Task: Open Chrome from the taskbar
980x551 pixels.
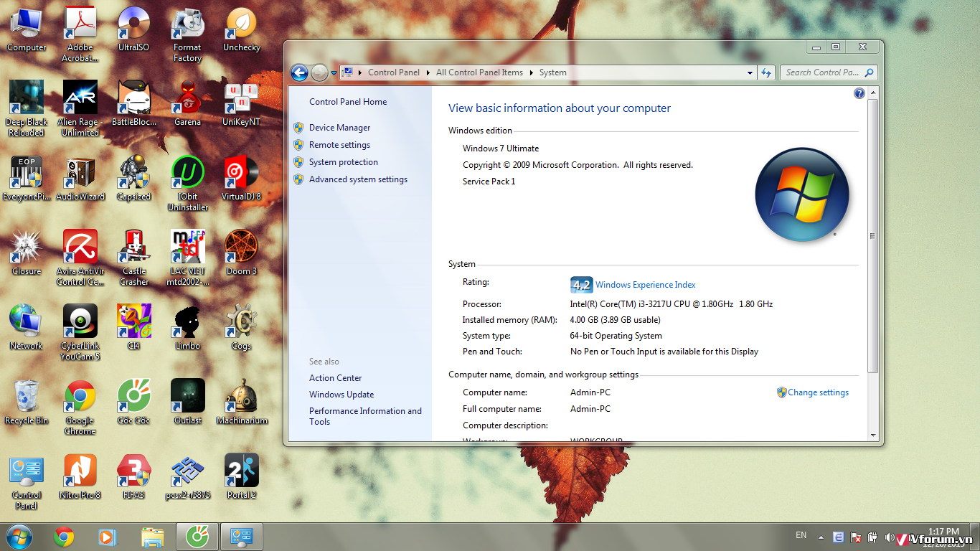Action: click(64, 537)
